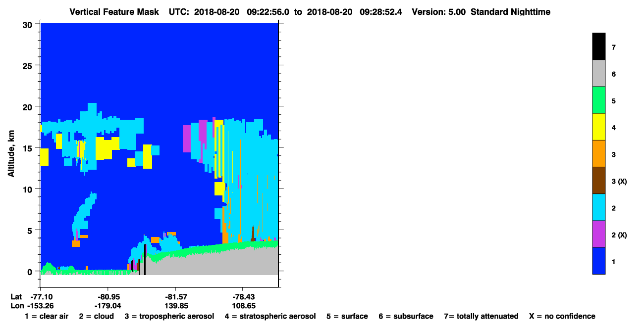Click the colorbar number label 7

(x=613, y=48)
